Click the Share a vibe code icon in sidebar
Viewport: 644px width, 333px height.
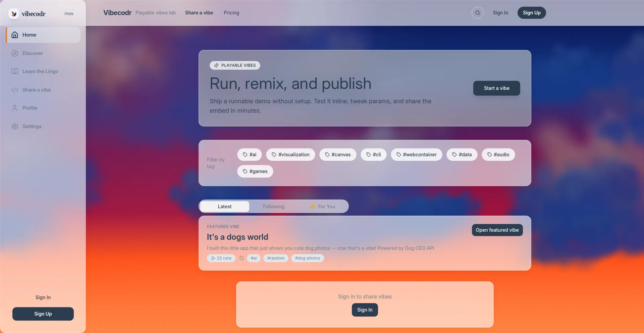pos(15,90)
